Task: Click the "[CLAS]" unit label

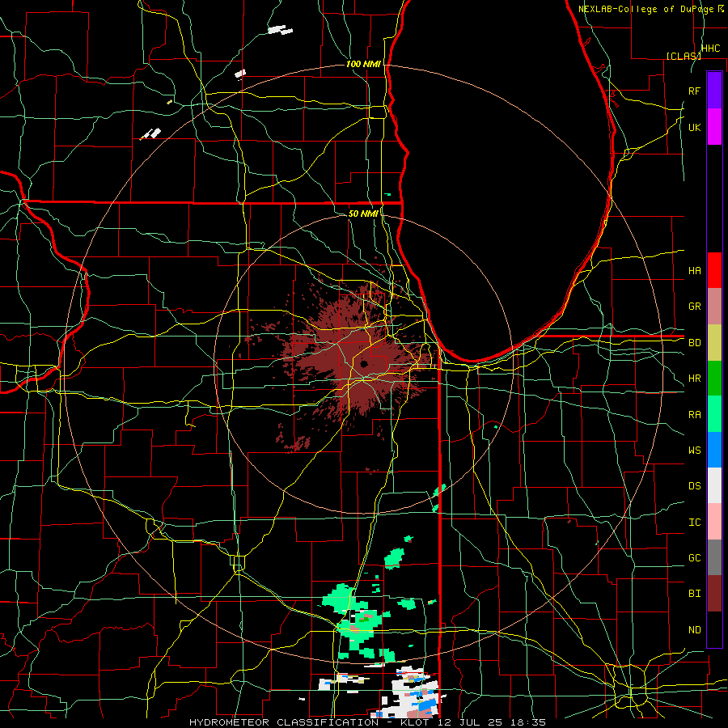Action: coord(684,56)
